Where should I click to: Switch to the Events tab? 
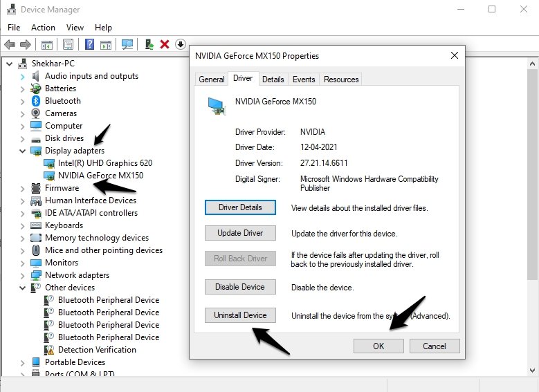click(304, 80)
